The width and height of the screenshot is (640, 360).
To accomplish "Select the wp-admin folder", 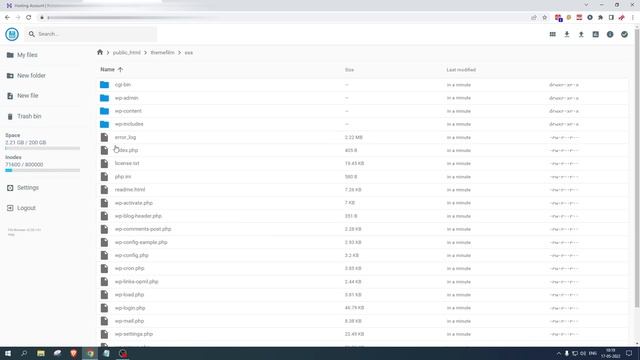I will (x=362, y=98).
